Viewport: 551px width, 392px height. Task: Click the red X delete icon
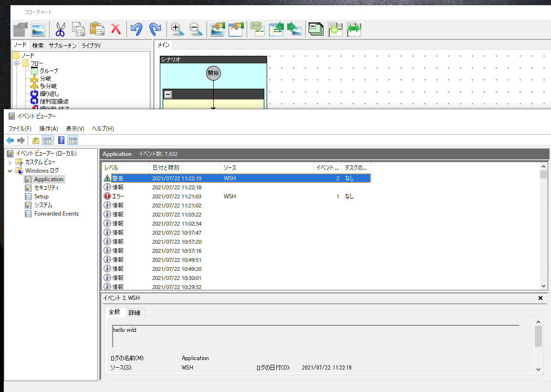115,29
